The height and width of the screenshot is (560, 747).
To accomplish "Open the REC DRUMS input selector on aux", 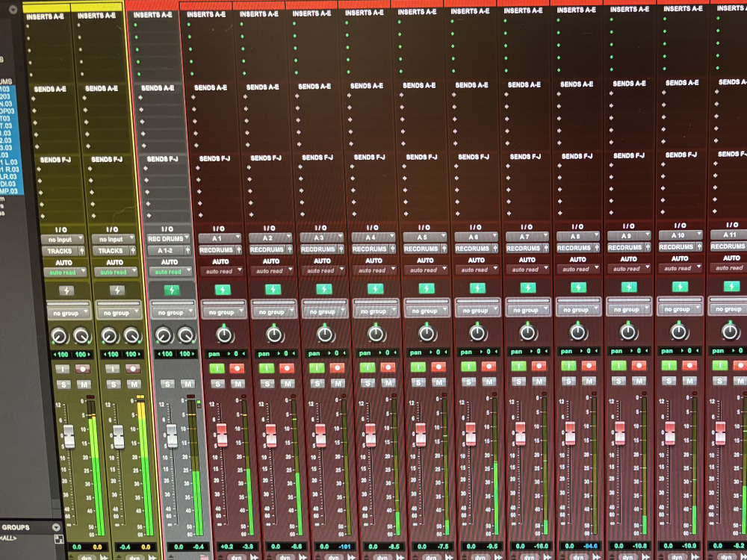I will (x=169, y=239).
